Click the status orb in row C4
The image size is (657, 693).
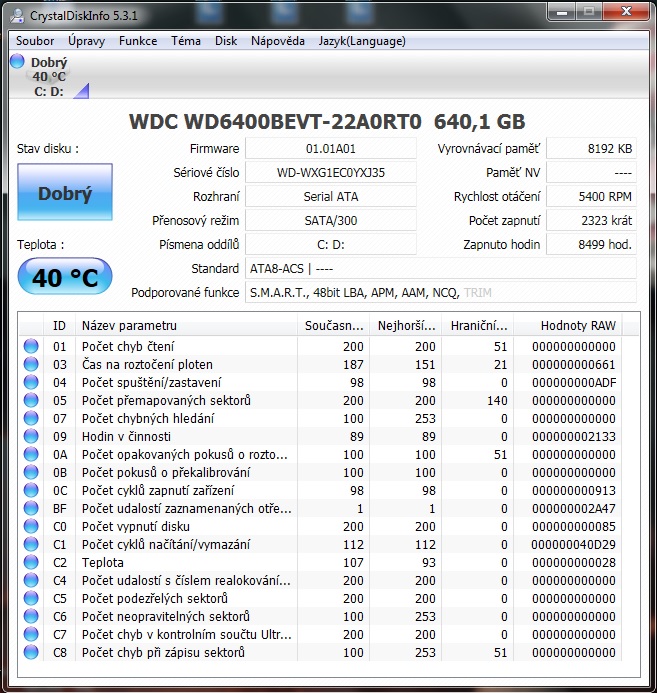click(31, 580)
